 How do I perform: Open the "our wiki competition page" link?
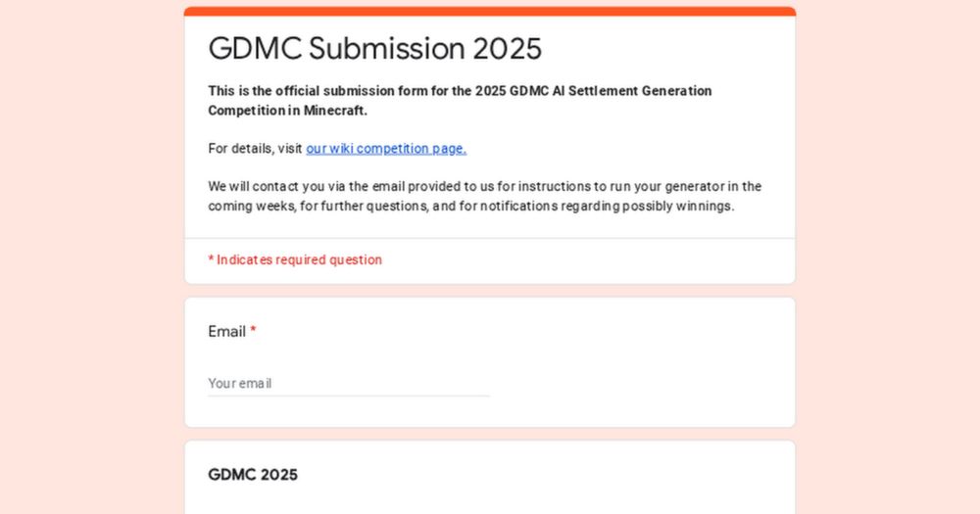click(386, 149)
